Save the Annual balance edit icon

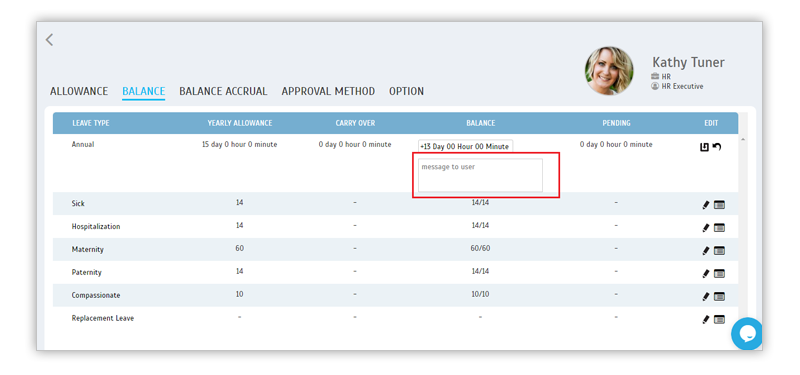[704, 147]
